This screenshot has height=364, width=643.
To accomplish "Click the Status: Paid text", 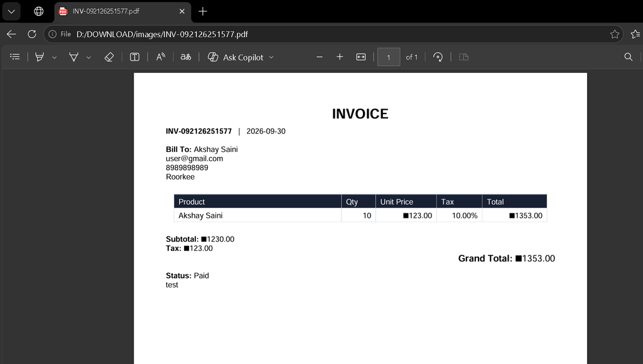I will pos(187,276).
